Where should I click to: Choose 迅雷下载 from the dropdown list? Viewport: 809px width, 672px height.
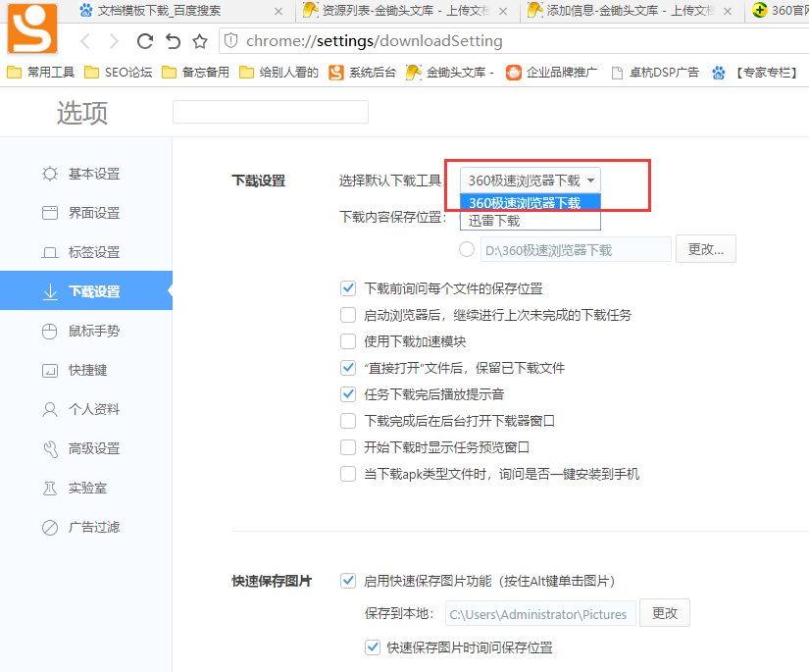point(494,221)
